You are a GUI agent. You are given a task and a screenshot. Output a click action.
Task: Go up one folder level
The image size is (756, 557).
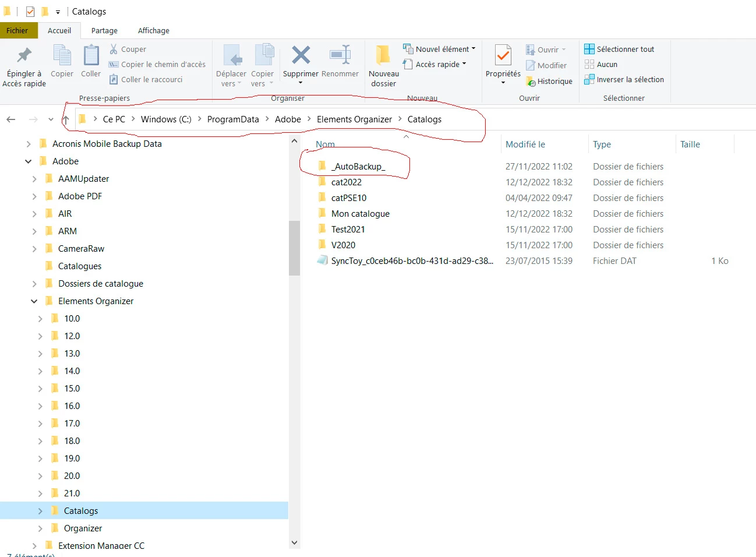tap(66, 119)
